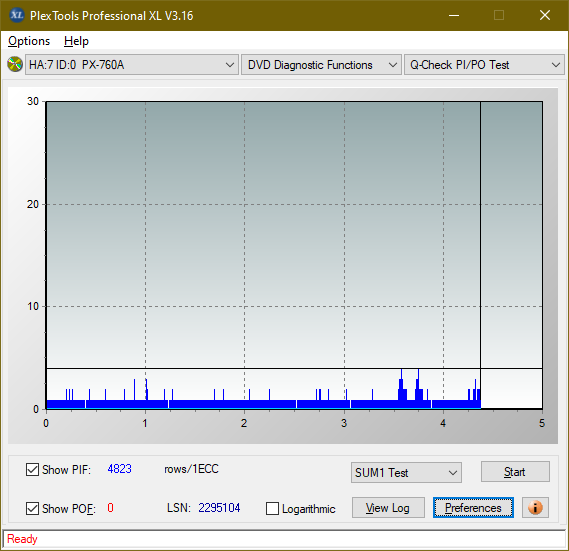Expand the SUM1 Test dropdown
Screen dimensions: 569x551
click(406, 473)
